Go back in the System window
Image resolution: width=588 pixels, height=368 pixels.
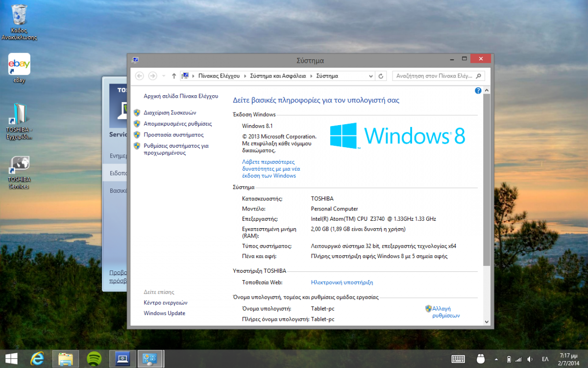click(x=140, y=76)
